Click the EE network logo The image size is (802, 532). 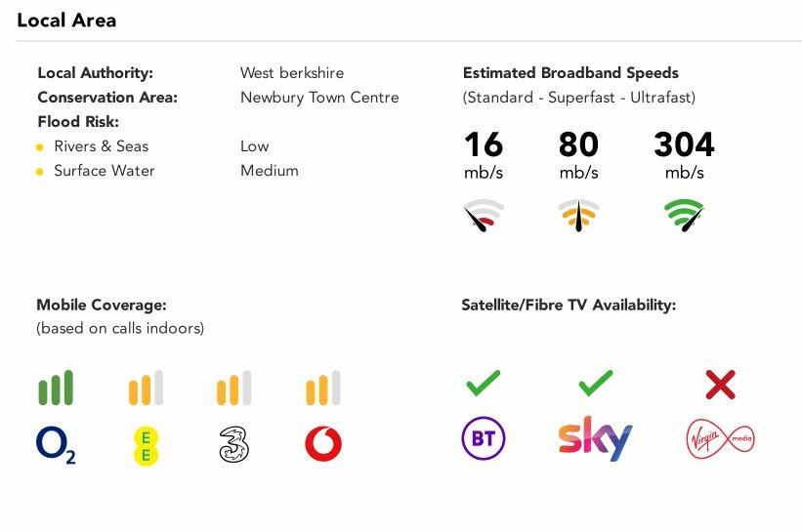tap(146, 445)
